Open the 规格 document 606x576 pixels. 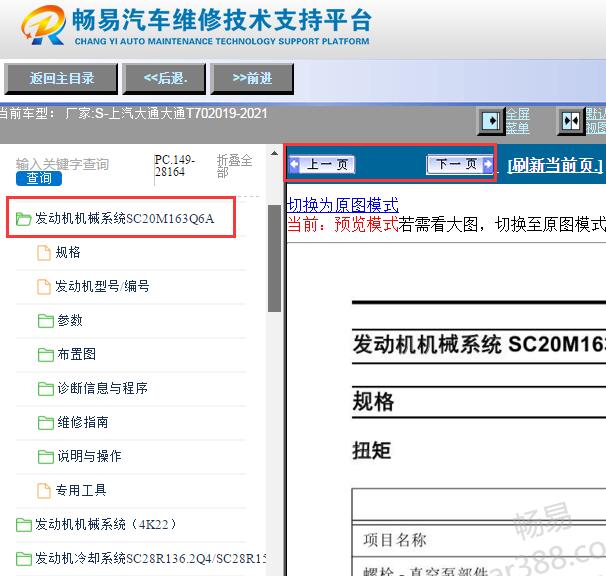click(68, 252)
